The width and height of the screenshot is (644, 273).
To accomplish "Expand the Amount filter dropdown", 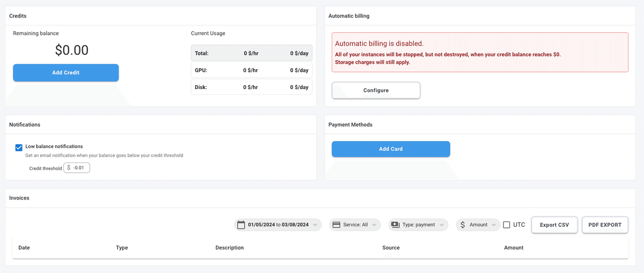I will [478, 225].
